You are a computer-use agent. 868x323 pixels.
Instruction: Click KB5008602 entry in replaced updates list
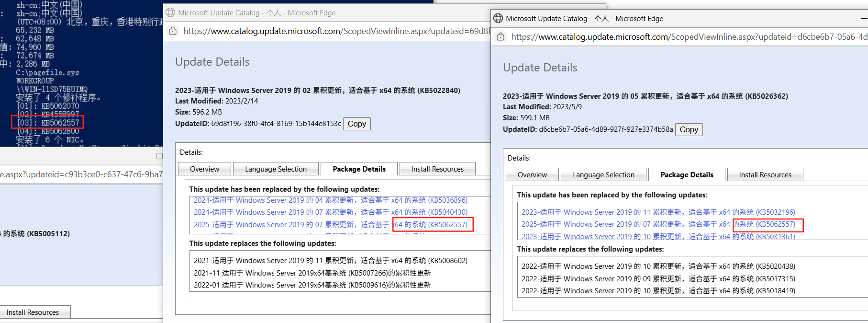331,261
